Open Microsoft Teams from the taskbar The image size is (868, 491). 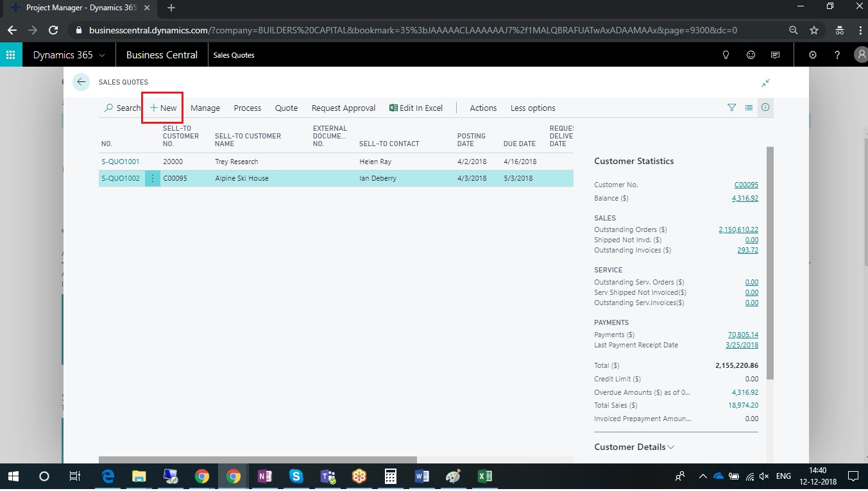(328, 476)
